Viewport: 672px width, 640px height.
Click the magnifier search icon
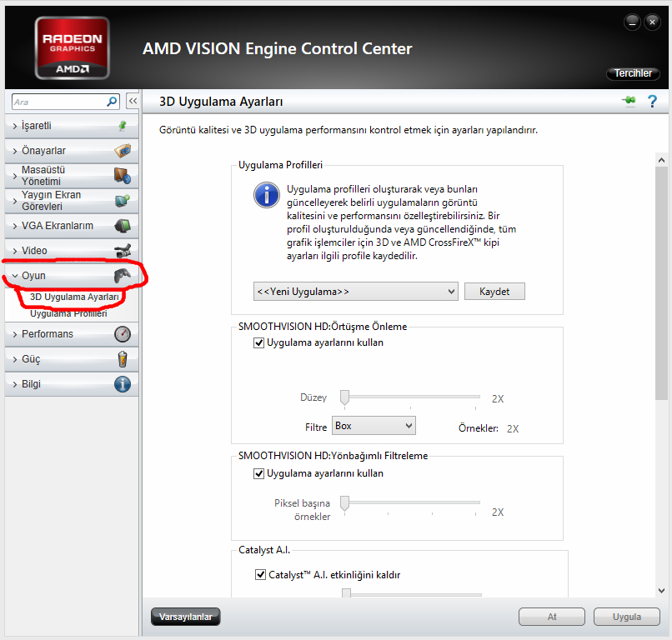pos(112,102)
